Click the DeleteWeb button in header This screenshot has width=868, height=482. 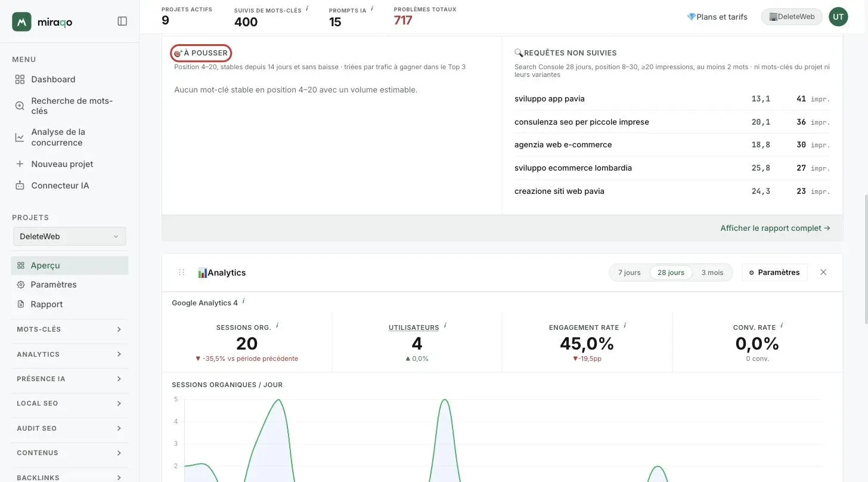coord(792,17)
